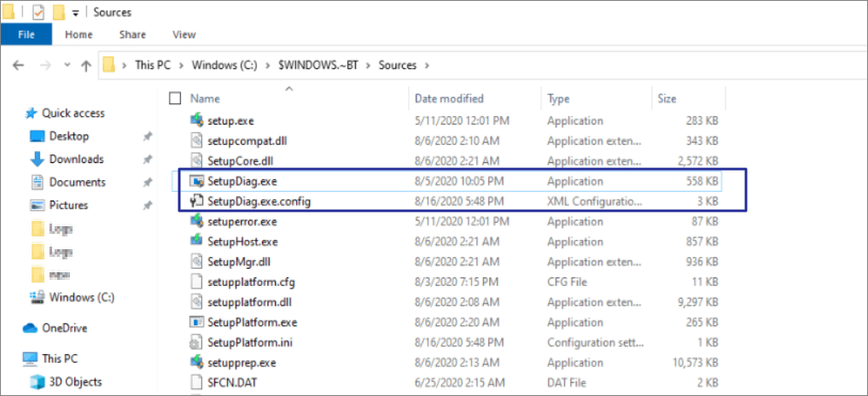Image resolution: width=868 pixels, height=396 pixels.
Task: Toggle the select-all checkbox beside Name
Action: pos(176,99)
